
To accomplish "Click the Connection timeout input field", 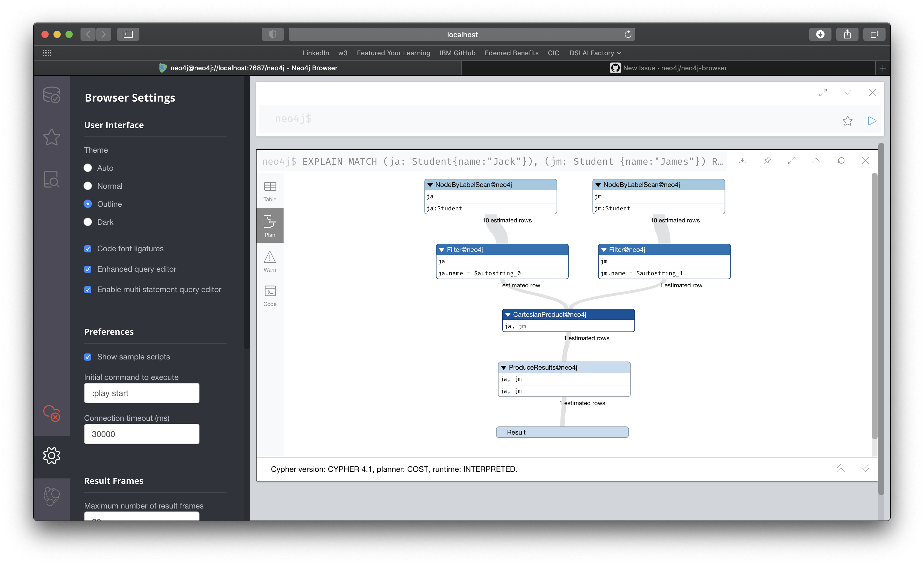I will (141, 434).
